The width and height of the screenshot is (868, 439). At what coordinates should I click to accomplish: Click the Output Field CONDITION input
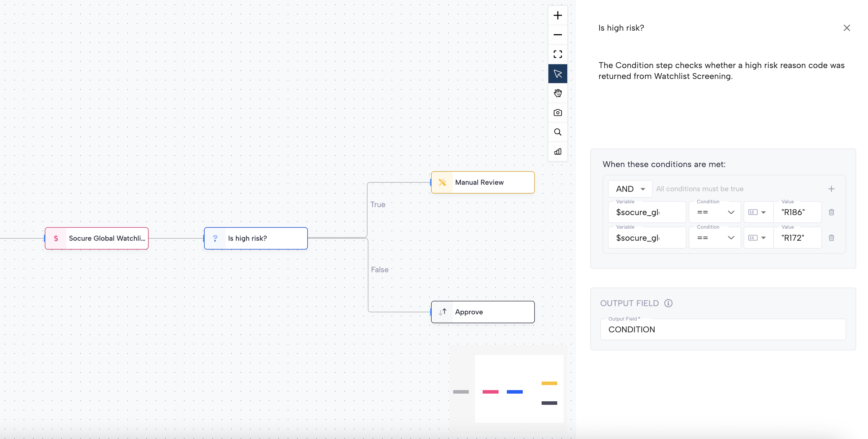[x=722, y=329]
